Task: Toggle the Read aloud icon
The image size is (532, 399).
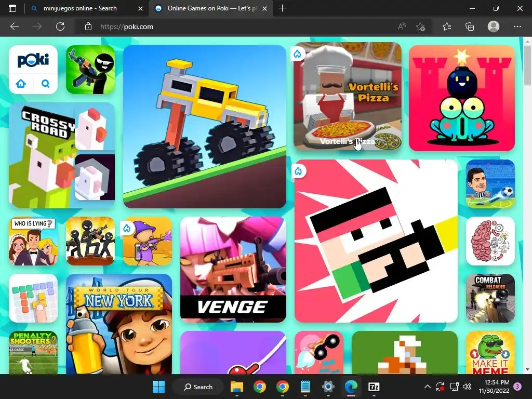Action: tap(402, 26)
